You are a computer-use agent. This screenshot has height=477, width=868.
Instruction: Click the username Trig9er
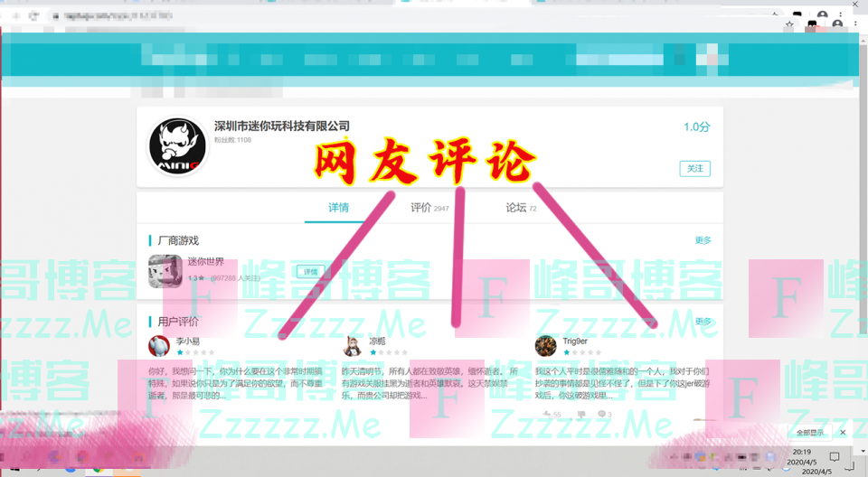575,341
